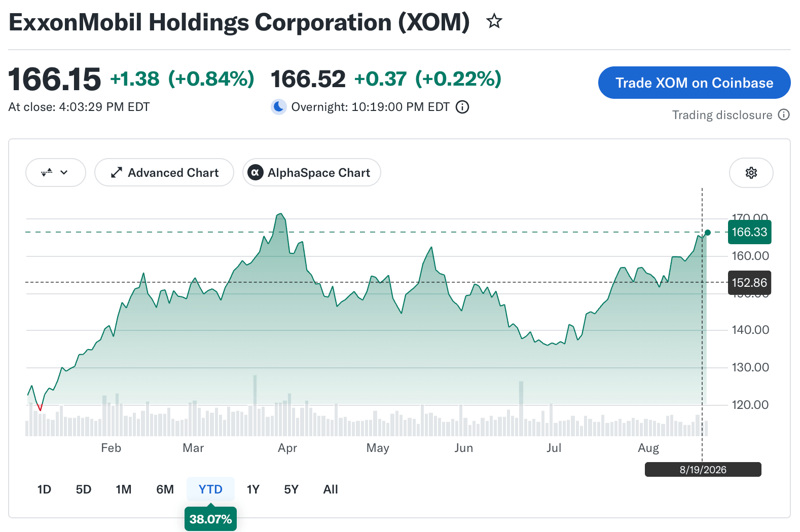Click the 166.15 closing price
Viewport: 800px width, 532px height.
tap(55, 80)
